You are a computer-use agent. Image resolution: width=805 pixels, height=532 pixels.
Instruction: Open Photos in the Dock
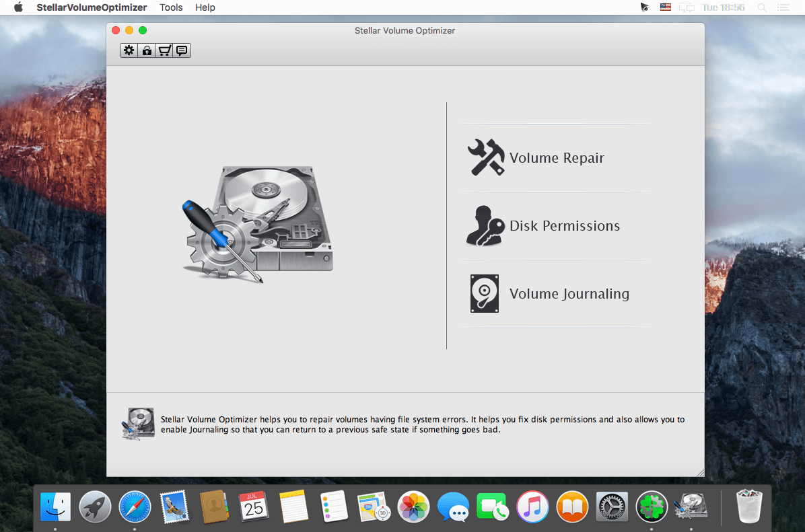[x=413, y=506]
